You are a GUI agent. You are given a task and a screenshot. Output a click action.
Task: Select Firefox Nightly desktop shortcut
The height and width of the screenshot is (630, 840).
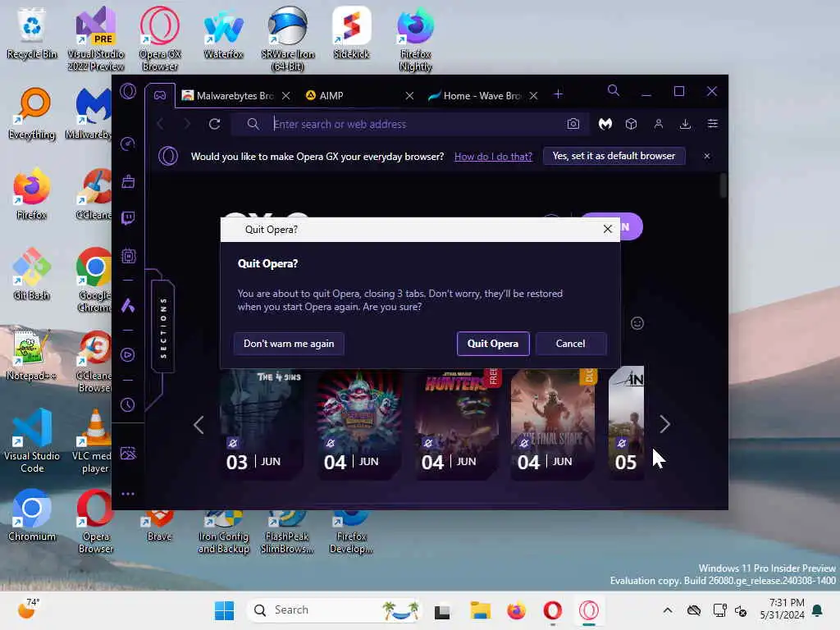(415, 39)
